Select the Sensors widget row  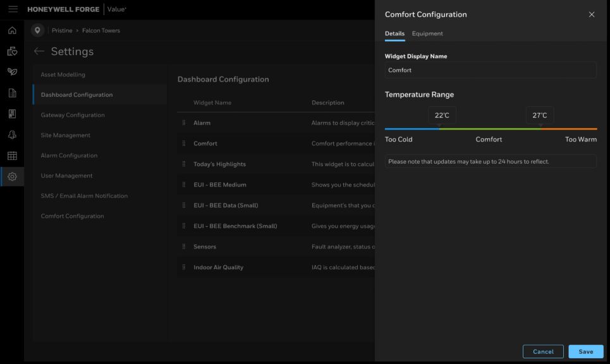pyautogui.click(x=276, y=246)
